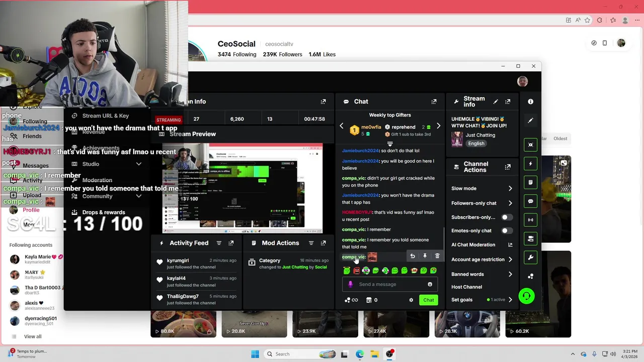Open the browser favorites star icon

[x=587, y=21]
